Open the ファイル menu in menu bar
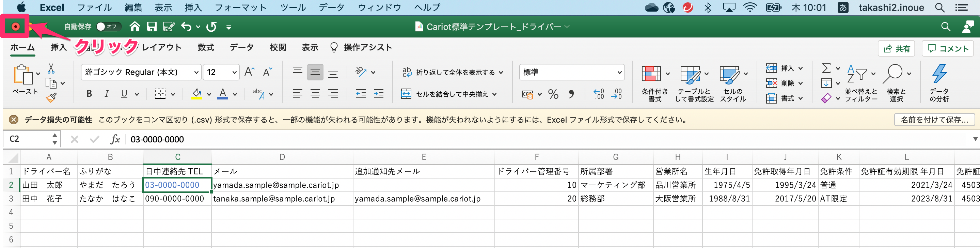980x248 pixels. (94, 7)
